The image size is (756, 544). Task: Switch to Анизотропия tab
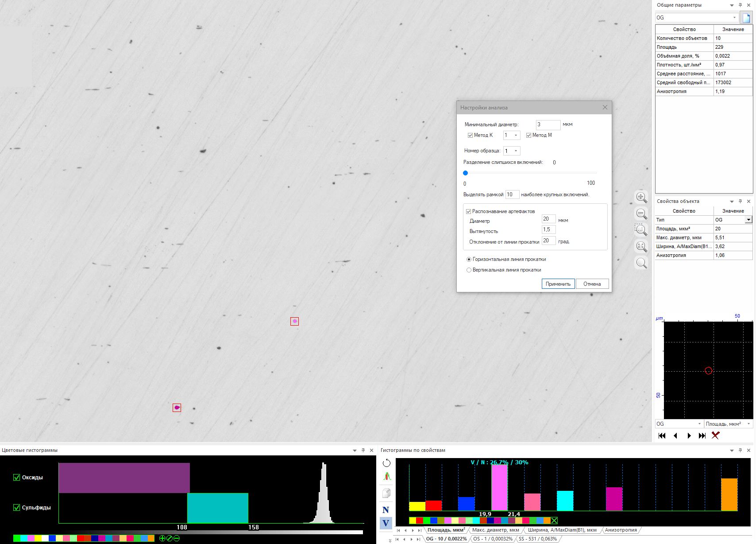coord(621,530)
